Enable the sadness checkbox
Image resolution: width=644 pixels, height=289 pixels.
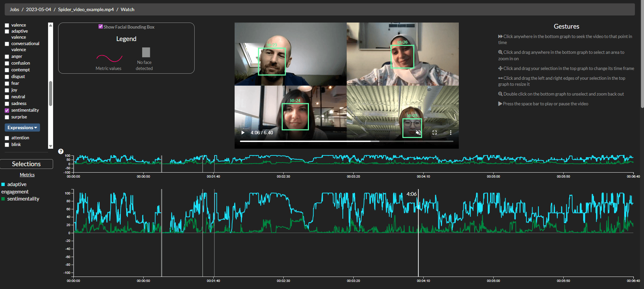point(7,104)
